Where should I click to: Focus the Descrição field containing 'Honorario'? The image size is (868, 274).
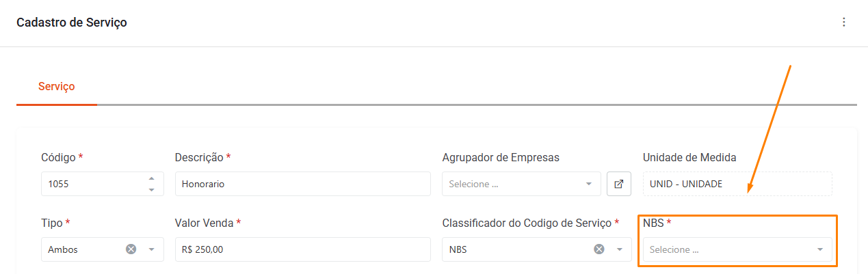pos(302,184)
